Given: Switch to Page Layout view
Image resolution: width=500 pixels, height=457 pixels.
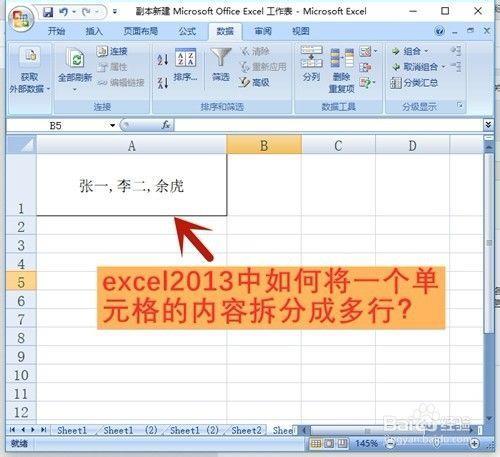Looking at the screenshot, I should [x=329, y=443].
